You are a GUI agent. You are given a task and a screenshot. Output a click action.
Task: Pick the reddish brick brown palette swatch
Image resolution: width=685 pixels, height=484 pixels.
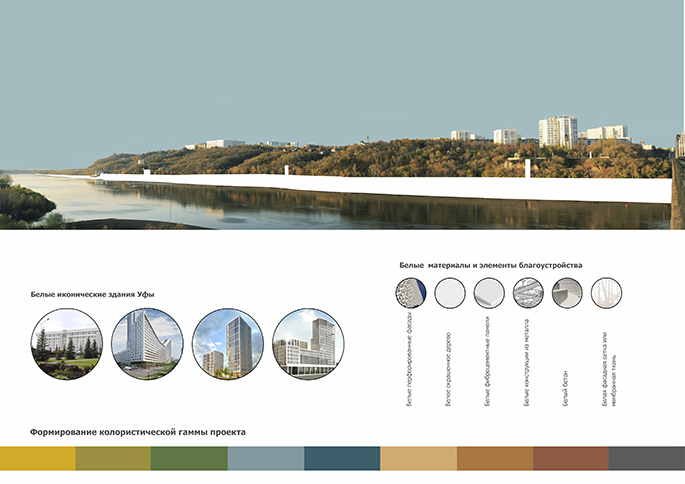click(x=571, y=458)
